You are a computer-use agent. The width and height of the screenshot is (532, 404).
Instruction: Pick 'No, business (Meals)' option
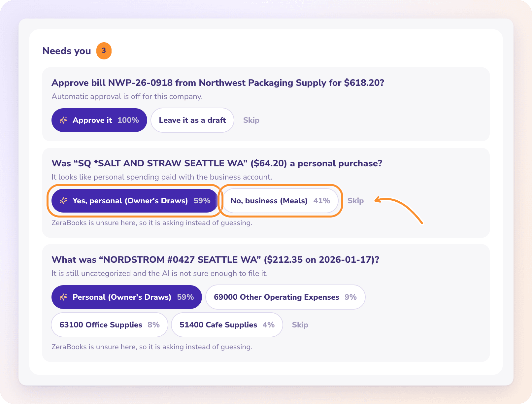281,201
